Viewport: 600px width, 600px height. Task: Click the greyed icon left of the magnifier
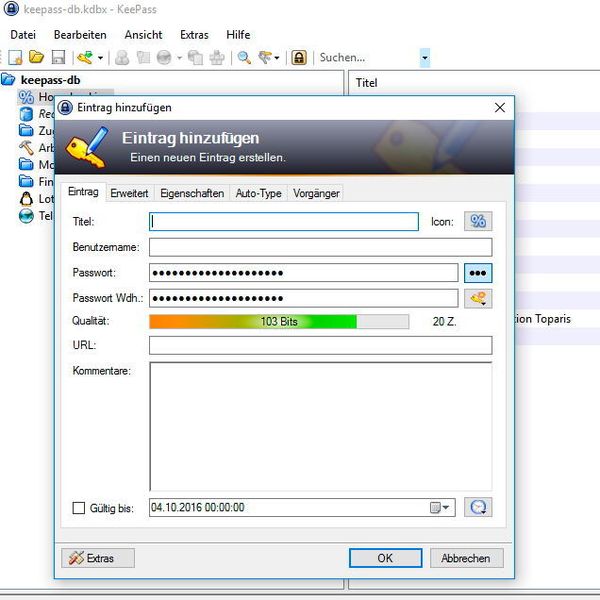tap(217, 58)
